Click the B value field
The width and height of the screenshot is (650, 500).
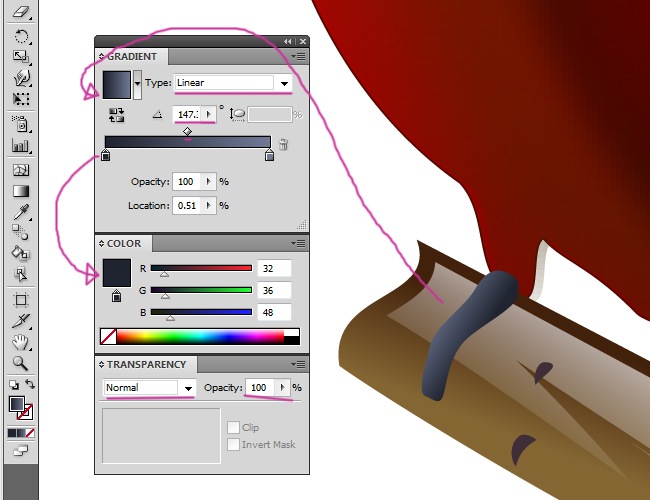click(x=274, y=312)
